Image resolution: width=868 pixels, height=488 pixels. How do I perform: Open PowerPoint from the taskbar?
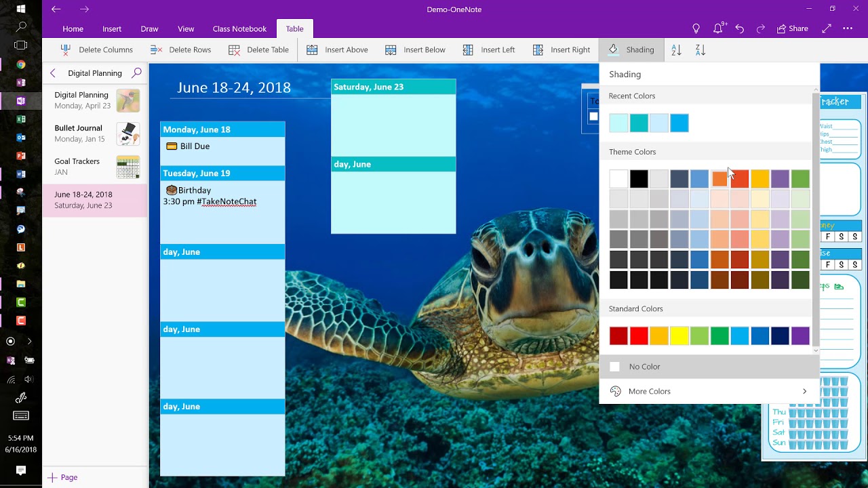click(x=21, y=156)
